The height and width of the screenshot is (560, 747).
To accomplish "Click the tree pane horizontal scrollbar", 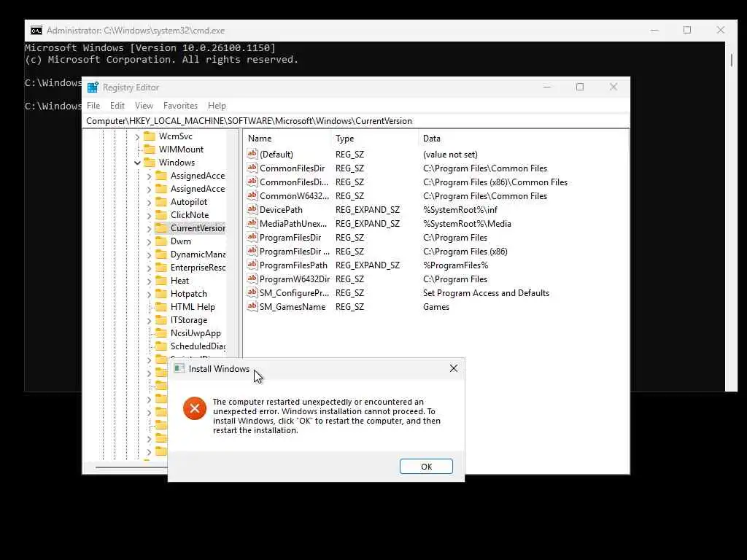I will coord(131,467).
